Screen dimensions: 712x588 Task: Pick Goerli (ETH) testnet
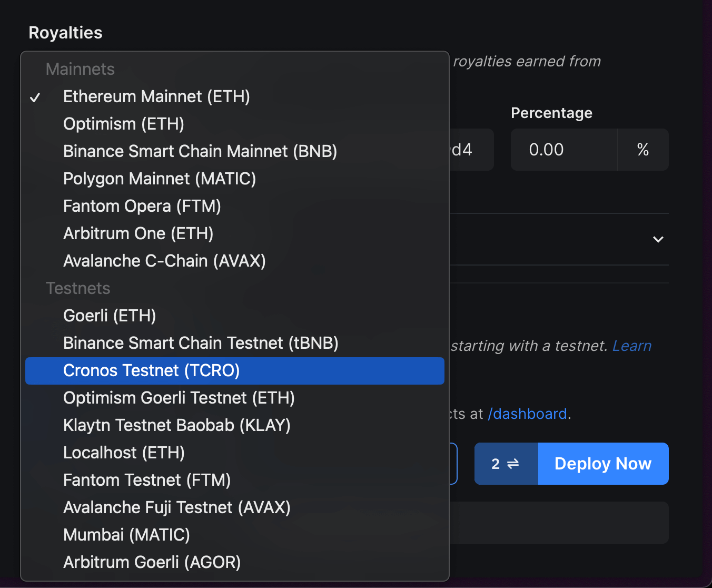[x=109, y=316]
